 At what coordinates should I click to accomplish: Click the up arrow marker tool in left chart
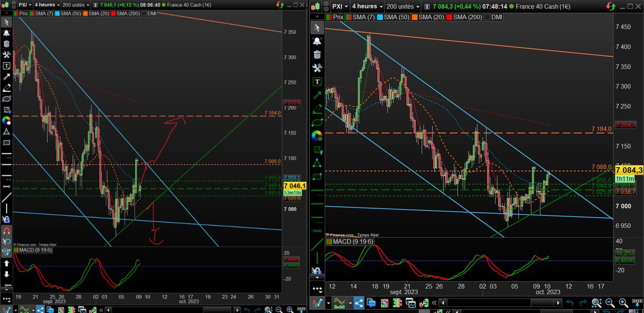coord(6,264)
